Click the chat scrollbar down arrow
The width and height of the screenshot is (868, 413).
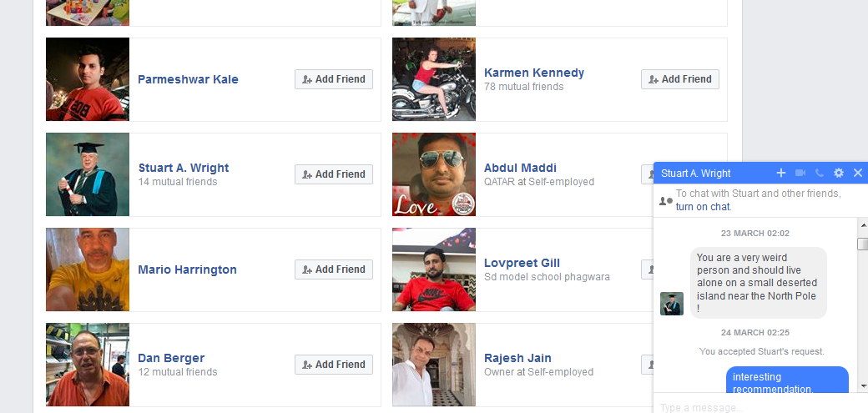(x=863, y=385)
